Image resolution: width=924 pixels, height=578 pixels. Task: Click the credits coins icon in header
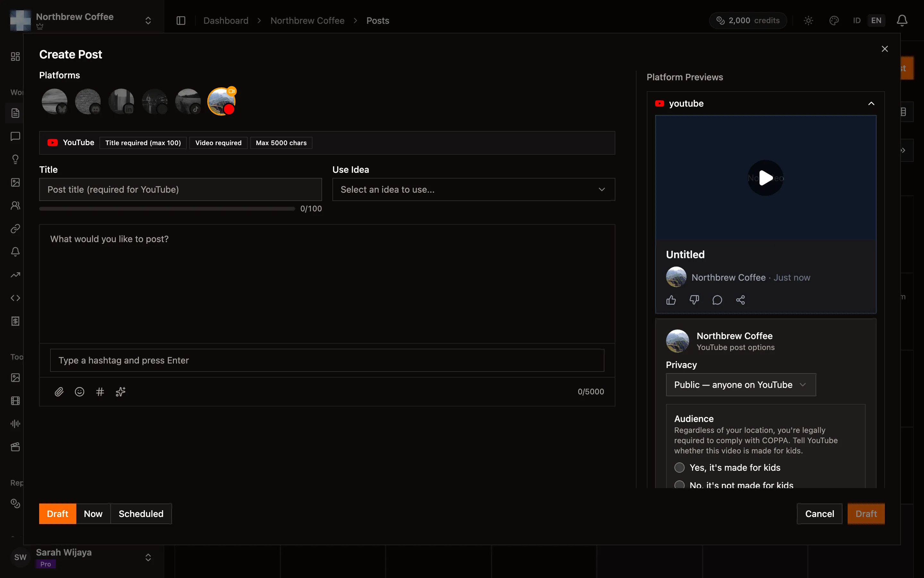720,21
